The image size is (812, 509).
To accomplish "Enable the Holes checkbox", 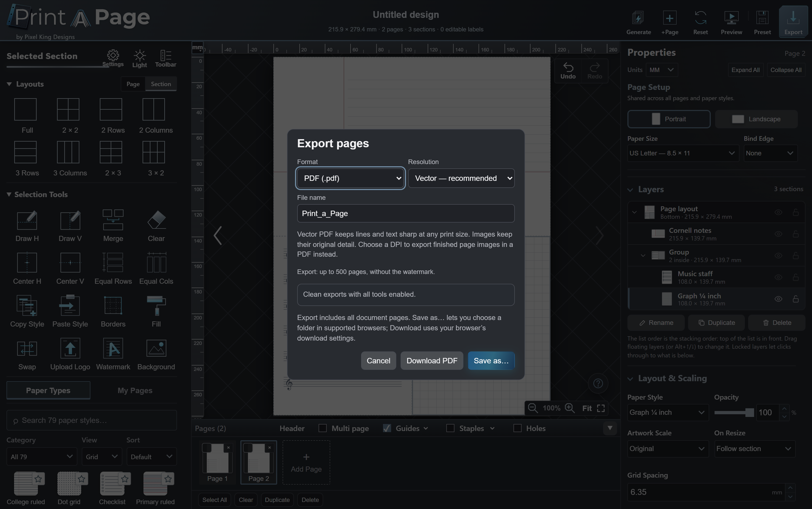I will click(517, 428).
